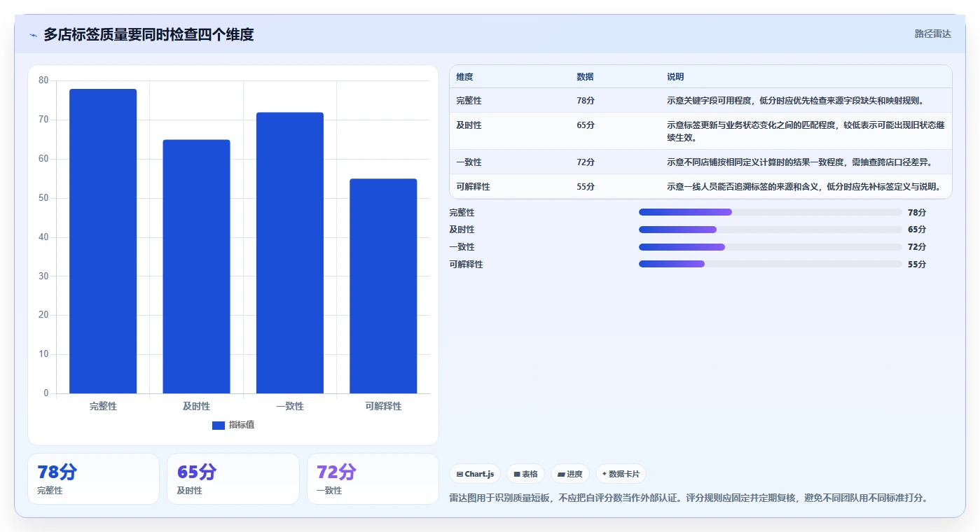Open the 65分 及时性 data card
The image size is (980, 532).
pyautogui.click(x=233, y=479)
